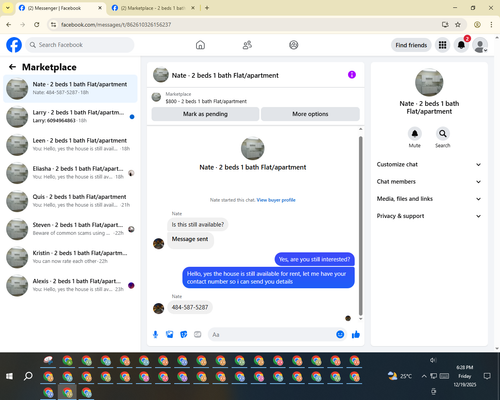
Task: Toggle conversation information purple icon
Action: coord(352,75)
